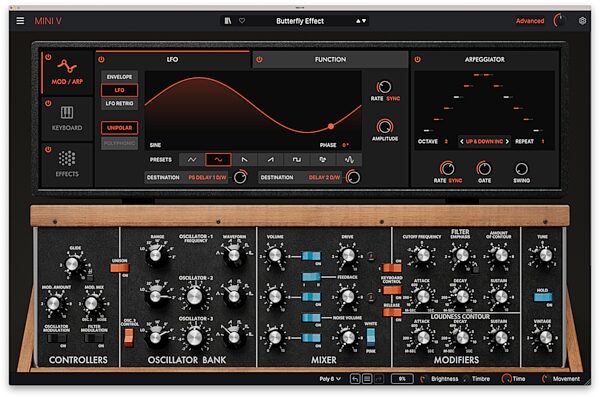This screenshot has height=397, width=600.
Task: Click the LFO Amplitude knob
Action: coord(385,126)
